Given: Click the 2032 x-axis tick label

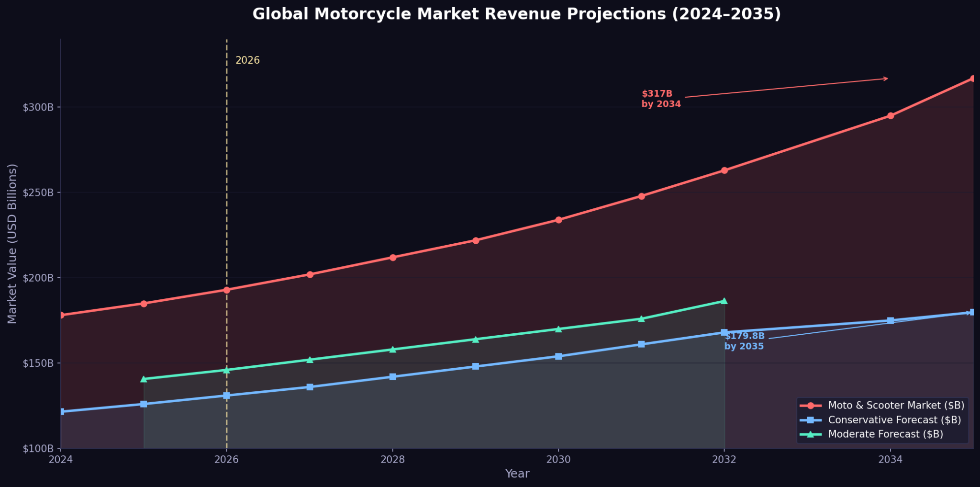Looking at the screenshot, I should click(724, 460).
